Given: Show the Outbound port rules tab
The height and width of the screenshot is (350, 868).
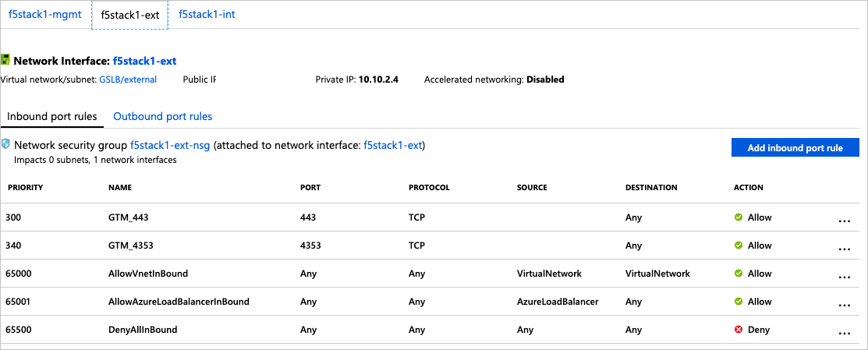Looking at the screenshot, I should [x=163, y=116].
